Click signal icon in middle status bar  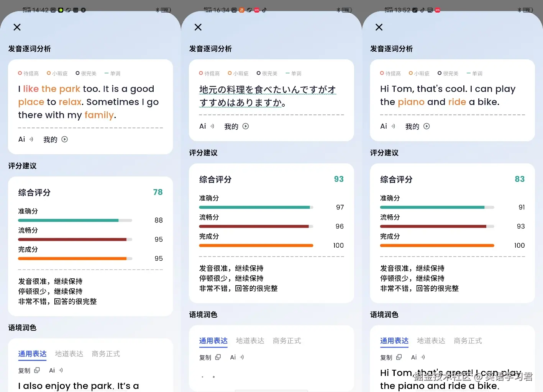[207, 10]
